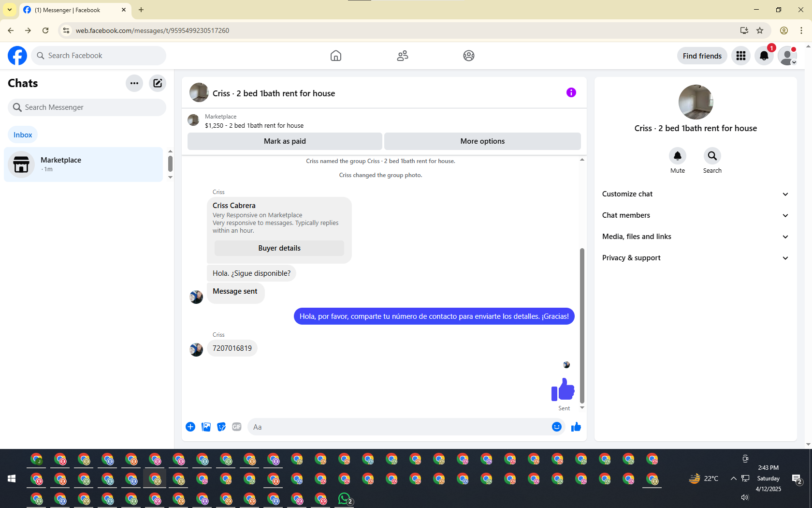Open the notifications bell

764,56
